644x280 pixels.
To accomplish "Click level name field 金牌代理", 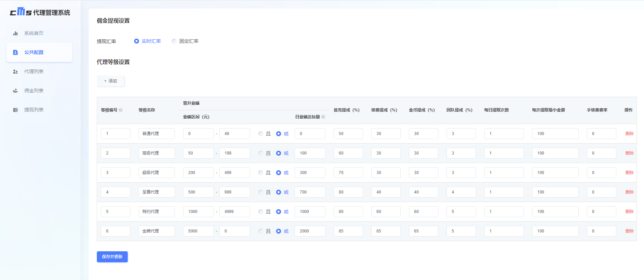I will tap(157, 231).
